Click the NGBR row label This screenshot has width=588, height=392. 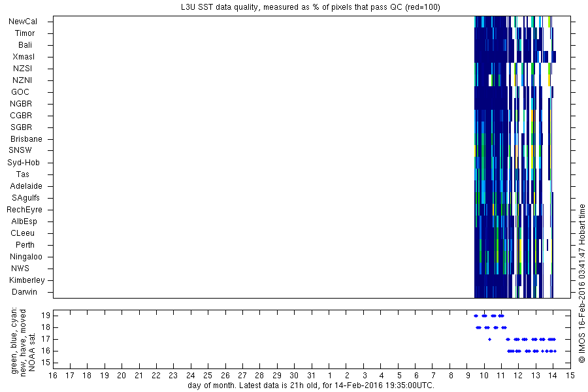point(21,104)
